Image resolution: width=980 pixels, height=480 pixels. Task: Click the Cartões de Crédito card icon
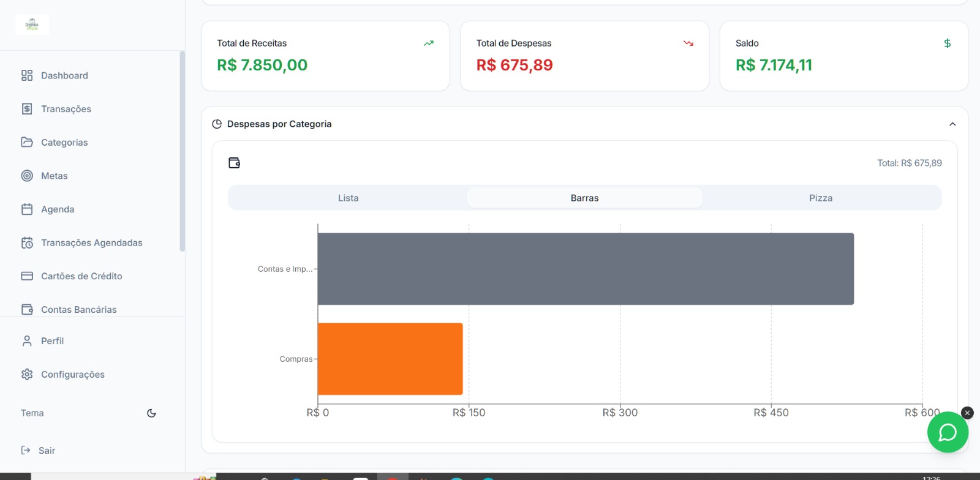27,276
